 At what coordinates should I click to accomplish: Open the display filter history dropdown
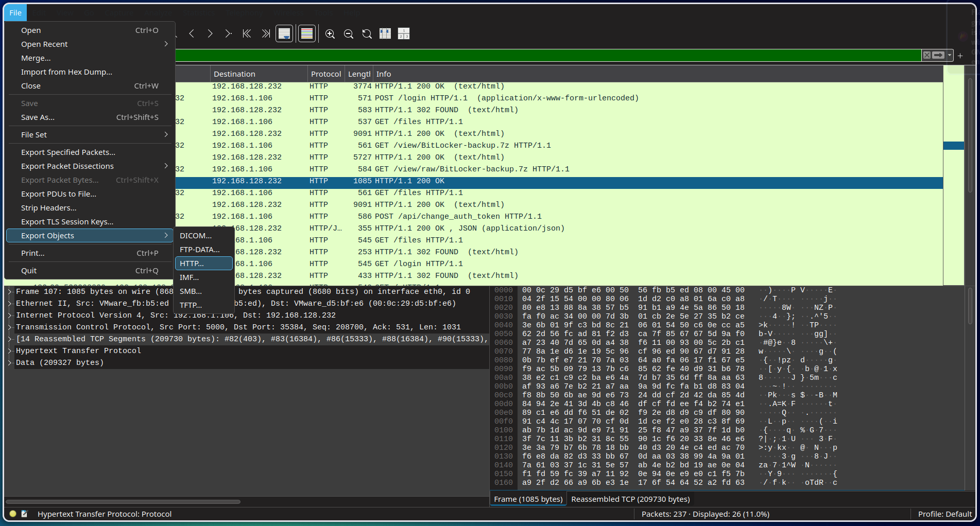point(950,55)
